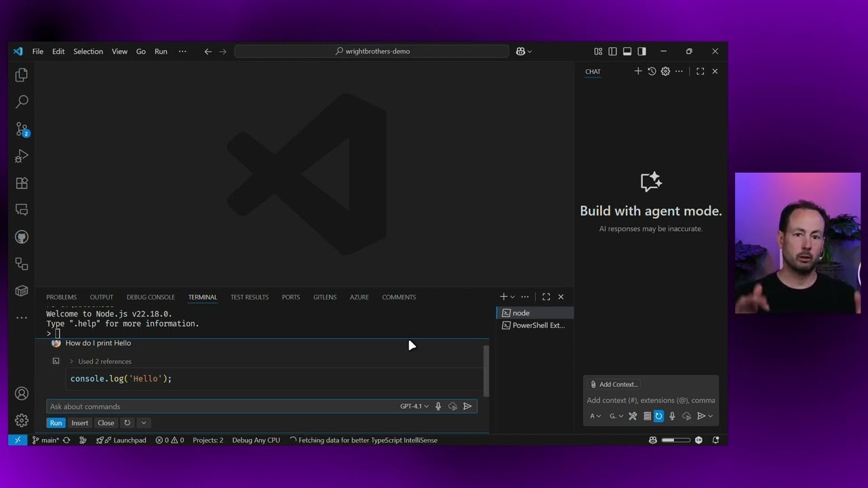
Task: Select the PowerShell Ext... terminal
Action: click(x=534, y=325)
